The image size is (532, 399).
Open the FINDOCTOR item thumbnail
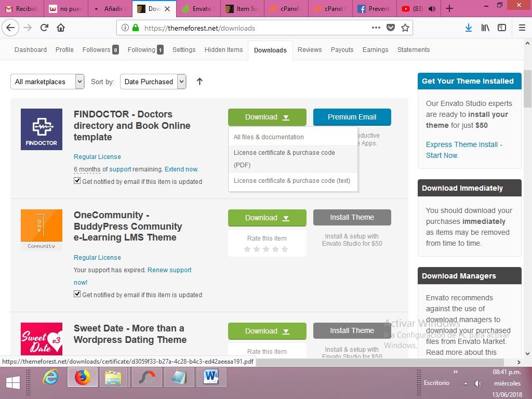click(x=42, y=129)
